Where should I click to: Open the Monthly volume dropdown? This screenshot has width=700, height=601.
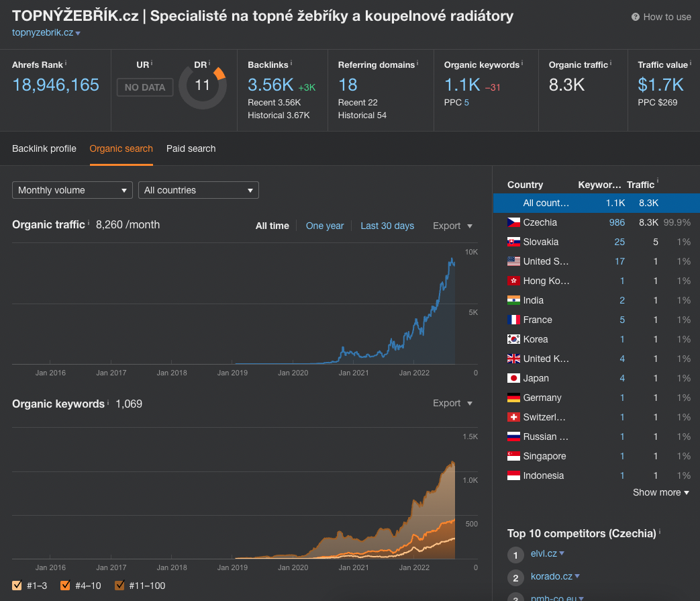coord(72,190)
